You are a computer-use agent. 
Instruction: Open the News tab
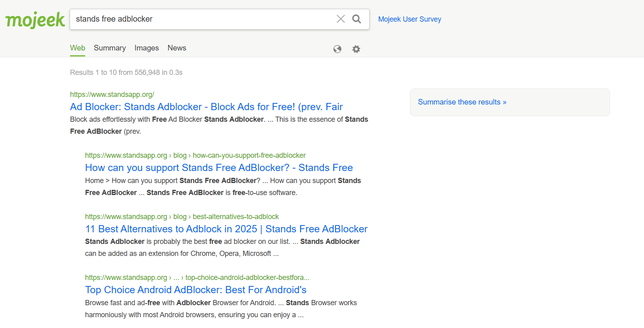coord(177,48)
